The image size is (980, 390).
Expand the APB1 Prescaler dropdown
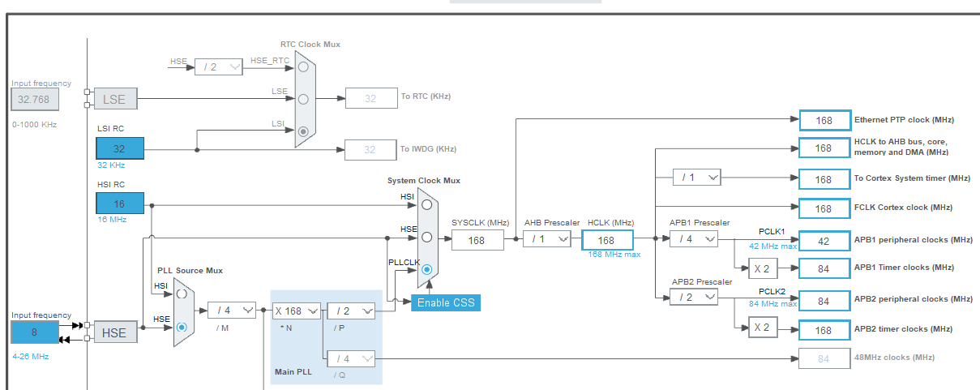click(x=694, y=239)
